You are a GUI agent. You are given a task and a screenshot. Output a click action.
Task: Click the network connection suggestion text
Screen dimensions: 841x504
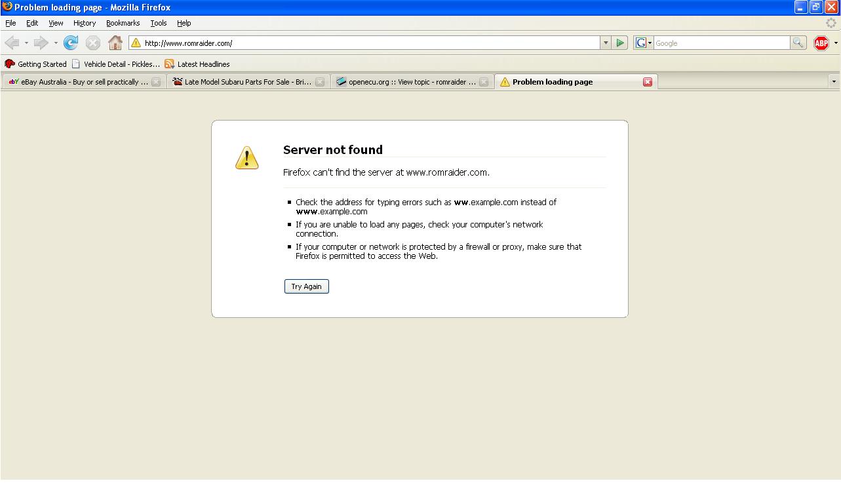[420, 229]
